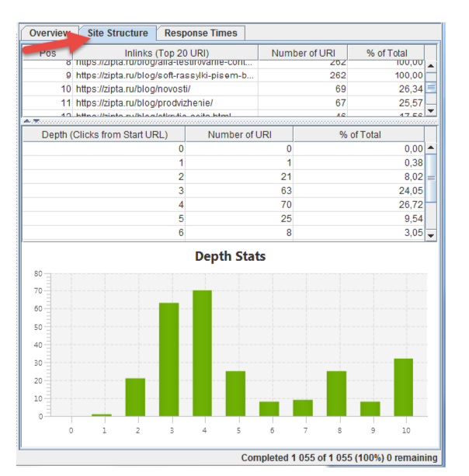
Task: Click the depth 10 bar in chart
Action: (404, 387)
